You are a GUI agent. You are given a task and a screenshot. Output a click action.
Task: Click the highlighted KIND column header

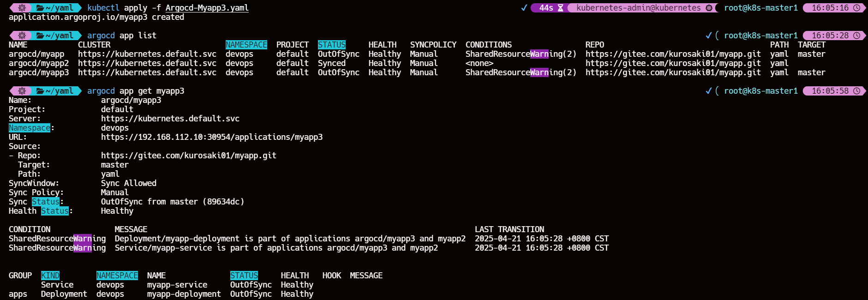[50, 276]
